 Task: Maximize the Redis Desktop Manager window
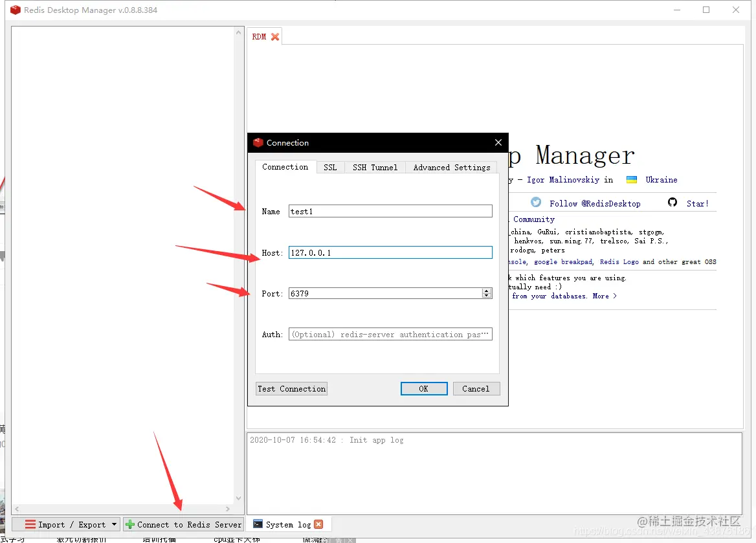[706, 10]
